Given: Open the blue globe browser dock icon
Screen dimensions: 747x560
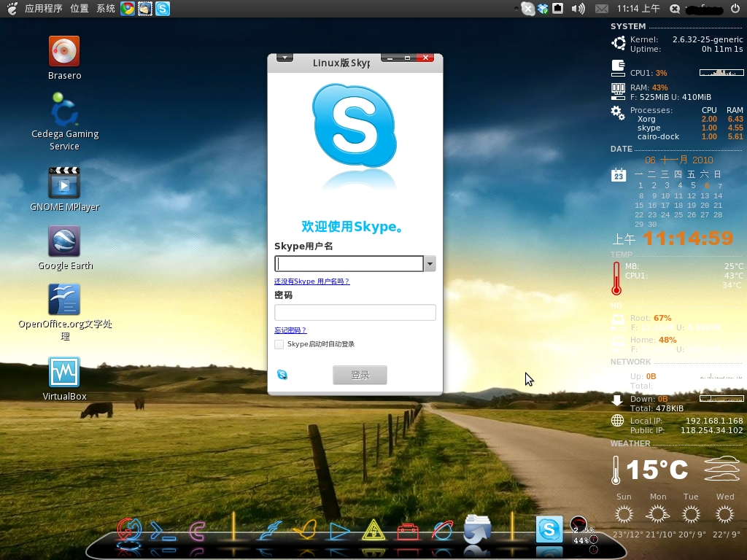Looking at the screenshot, I should pyautogui.click(x=443, y=531).
